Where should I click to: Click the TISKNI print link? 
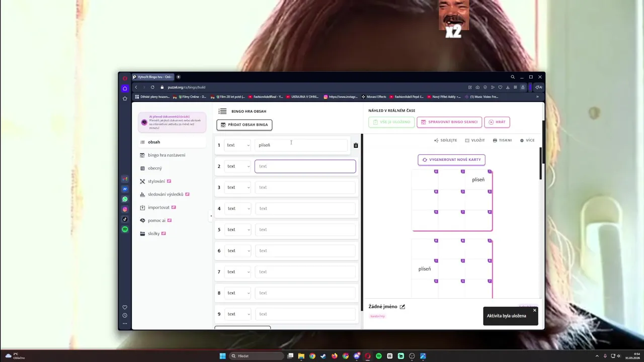(502, 140)
